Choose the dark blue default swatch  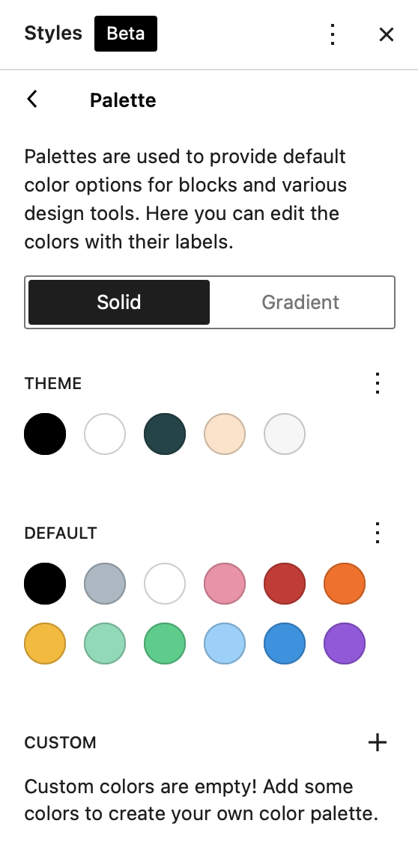(285, 644)
